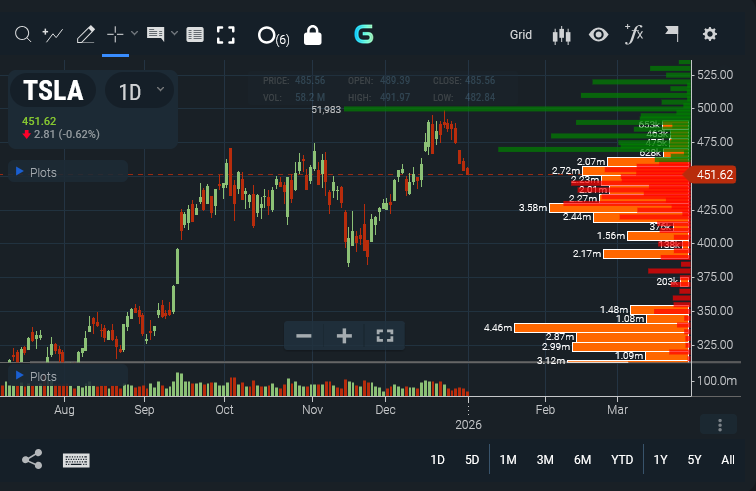Click the 100.0m volume axis label
Screen dimensions: 756x491
coord(716,381)
